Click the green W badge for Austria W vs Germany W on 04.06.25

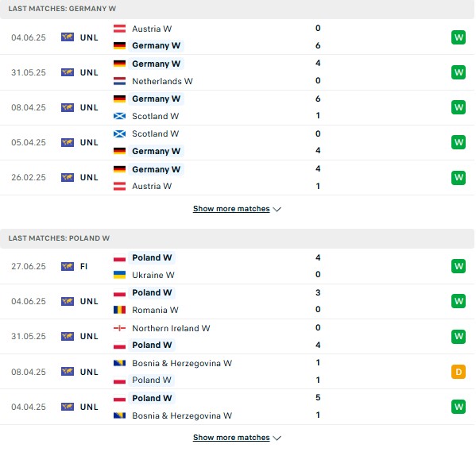click(458, 37)
